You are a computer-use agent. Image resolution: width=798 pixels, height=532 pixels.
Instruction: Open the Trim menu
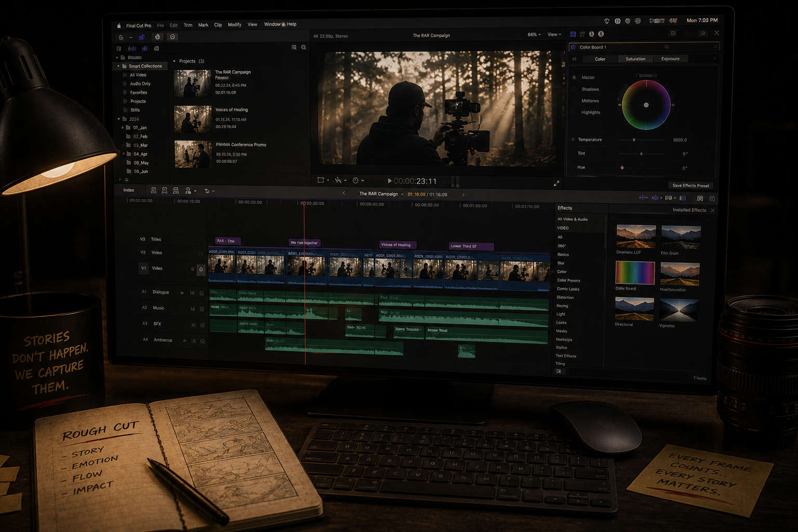188,25
